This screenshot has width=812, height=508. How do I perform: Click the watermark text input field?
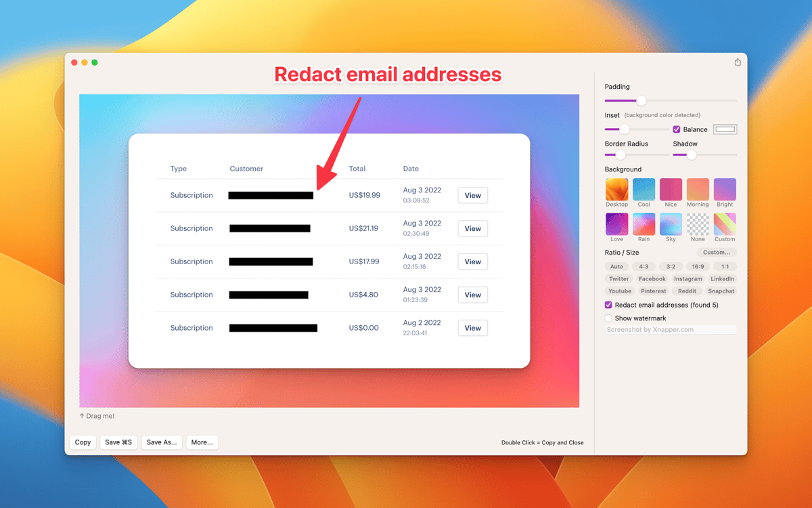click(x=670, y=330)
